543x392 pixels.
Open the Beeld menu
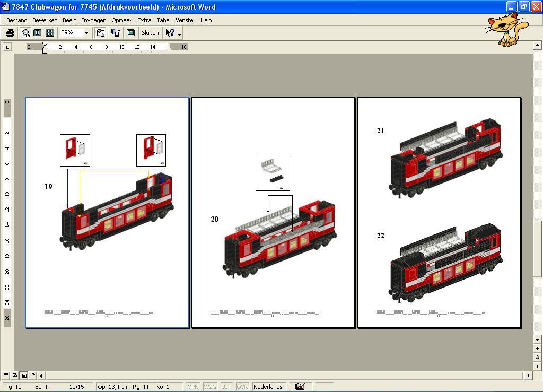(69, 20)
